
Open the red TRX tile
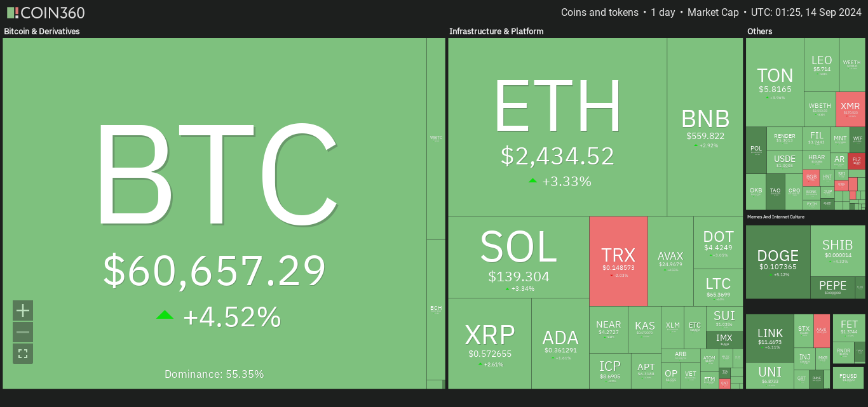click(x=618, y=261)
